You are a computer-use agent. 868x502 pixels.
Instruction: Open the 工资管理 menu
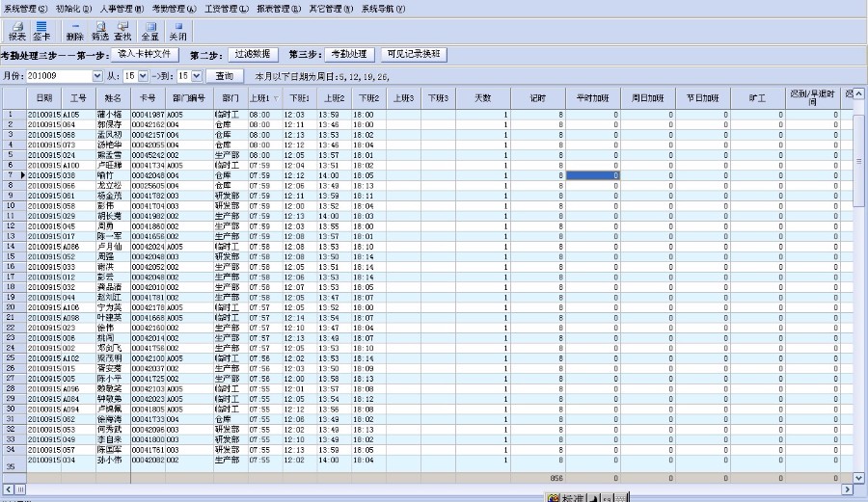pos(227,9)
